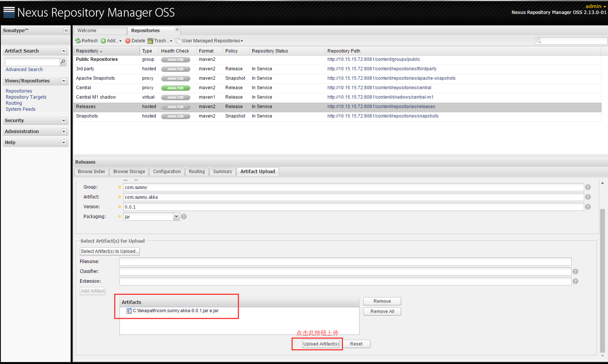Focus the Group input field
The width and height of the screenshot is (608, 364).
pyautogui.click(x=354, y=187)
